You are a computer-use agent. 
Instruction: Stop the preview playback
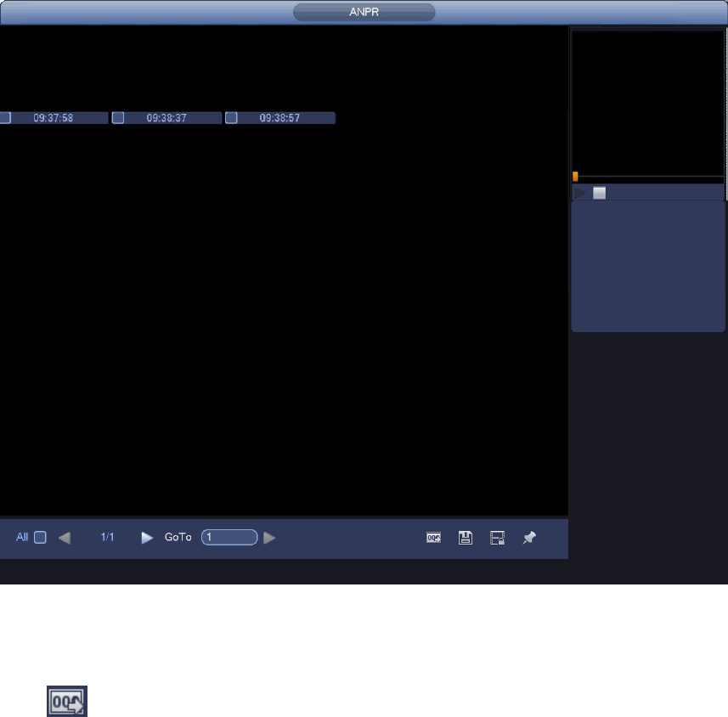[600, 193]
